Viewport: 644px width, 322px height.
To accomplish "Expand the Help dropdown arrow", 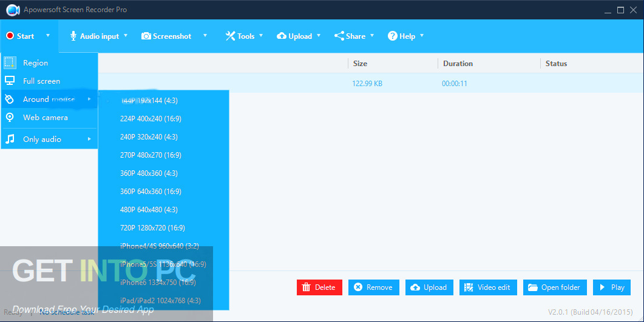I will pyautogui.click(x=421, y=36).
